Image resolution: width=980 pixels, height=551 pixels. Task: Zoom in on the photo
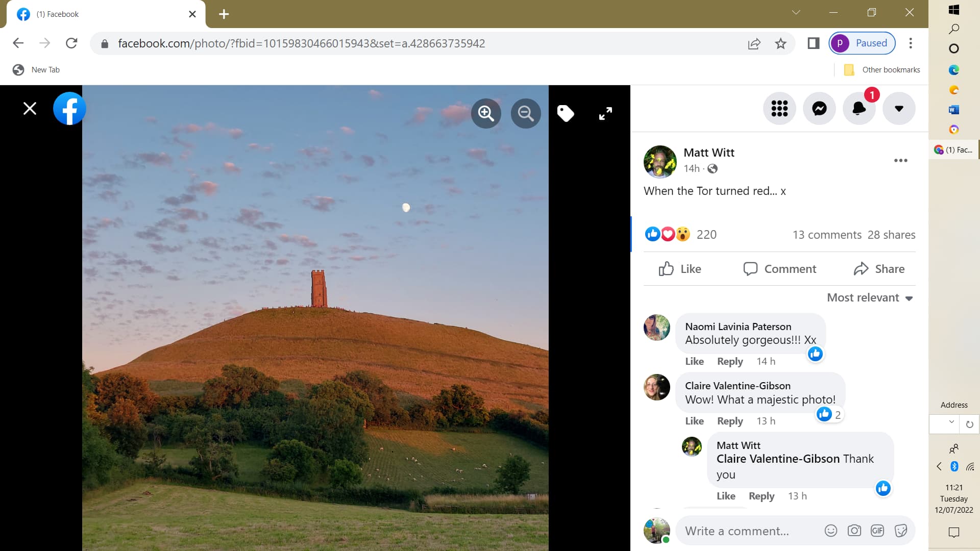[485, 113]
